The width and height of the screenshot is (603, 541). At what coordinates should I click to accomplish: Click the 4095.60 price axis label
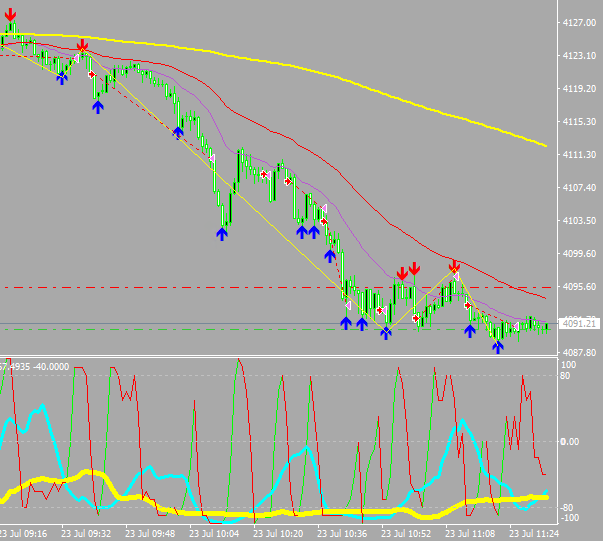pos(579,287)
